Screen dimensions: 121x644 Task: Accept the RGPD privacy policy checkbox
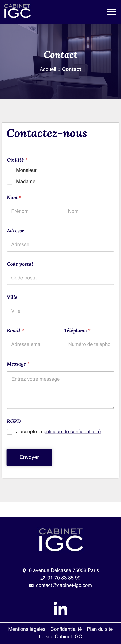(x=10, y=432)
